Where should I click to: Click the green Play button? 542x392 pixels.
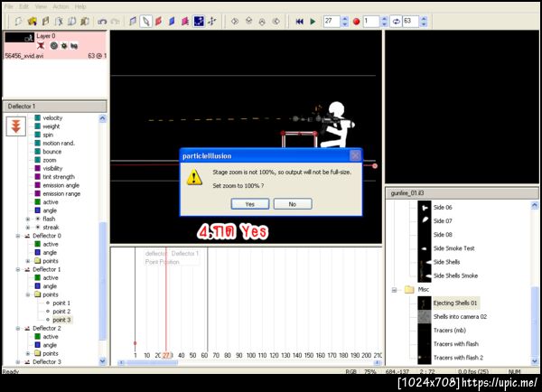[x=313, y=22]
